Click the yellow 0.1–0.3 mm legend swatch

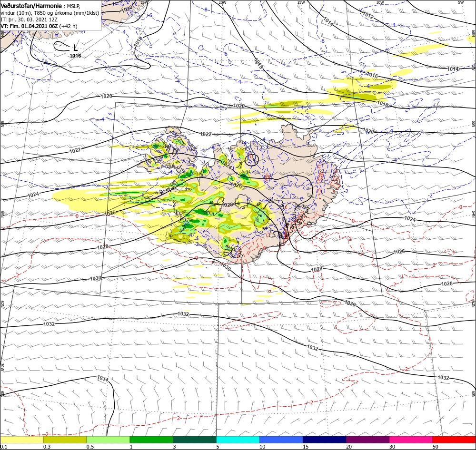[x=22, y=440]
